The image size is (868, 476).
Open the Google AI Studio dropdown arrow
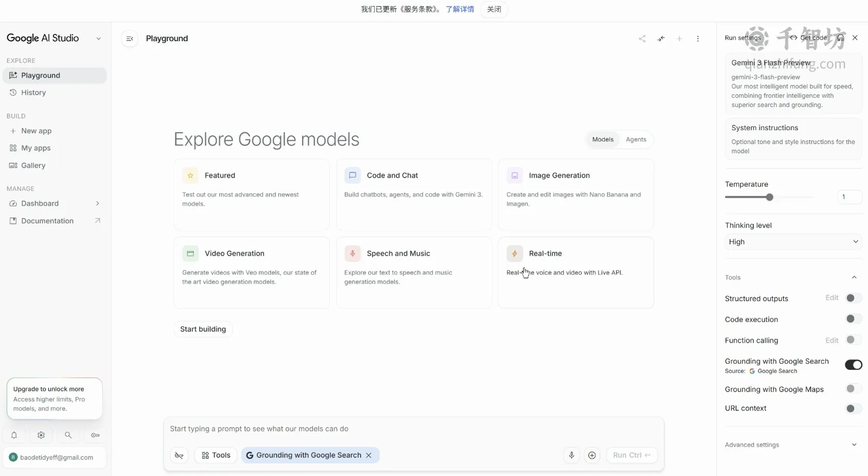pos(99,39)
